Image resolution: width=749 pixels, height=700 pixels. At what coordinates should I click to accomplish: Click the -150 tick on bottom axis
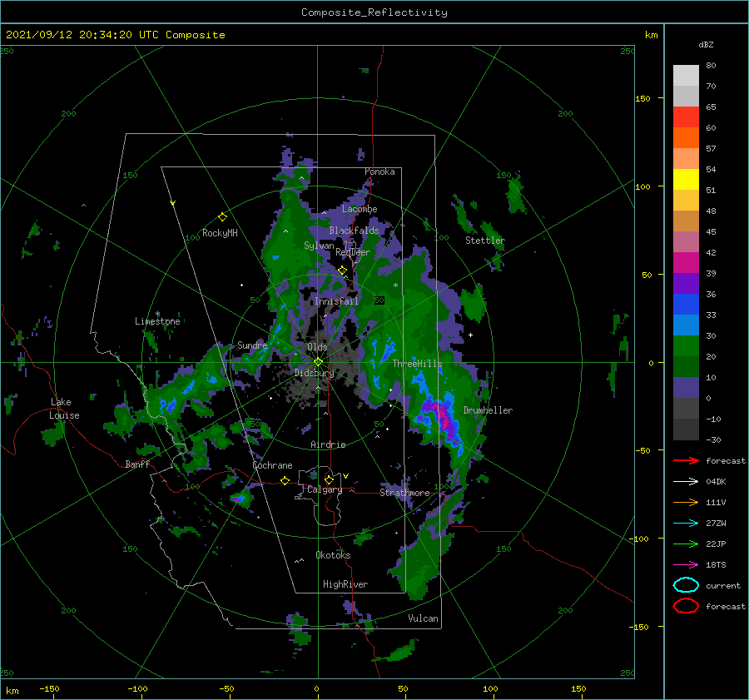coord(49,688)
